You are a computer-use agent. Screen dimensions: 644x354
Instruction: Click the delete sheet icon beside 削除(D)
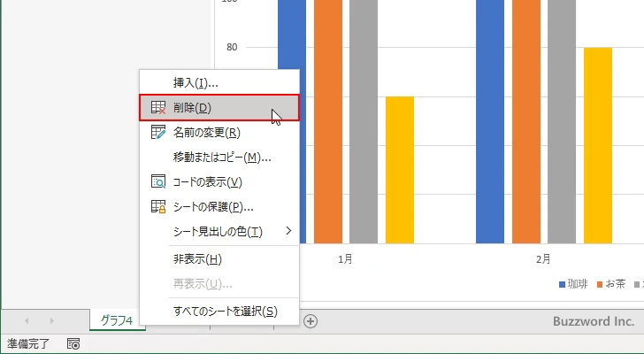pyautogui.click(x=158, y=108)
